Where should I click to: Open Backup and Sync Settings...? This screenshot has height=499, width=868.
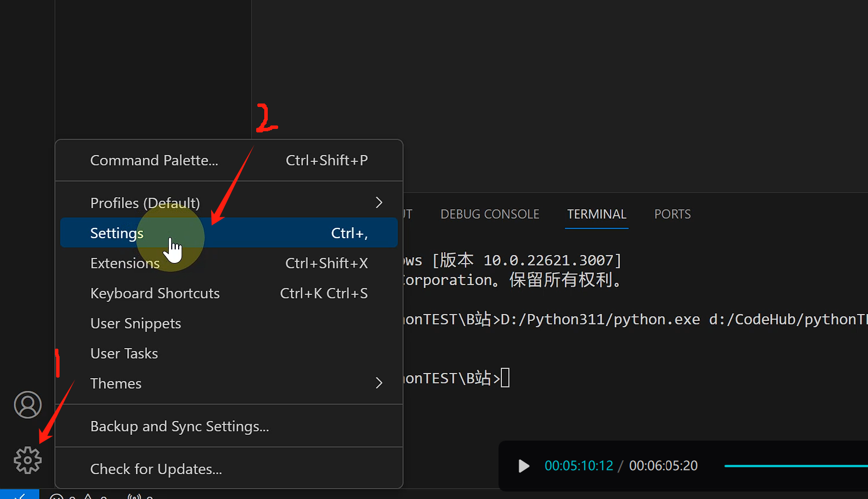tap(229, 426)
